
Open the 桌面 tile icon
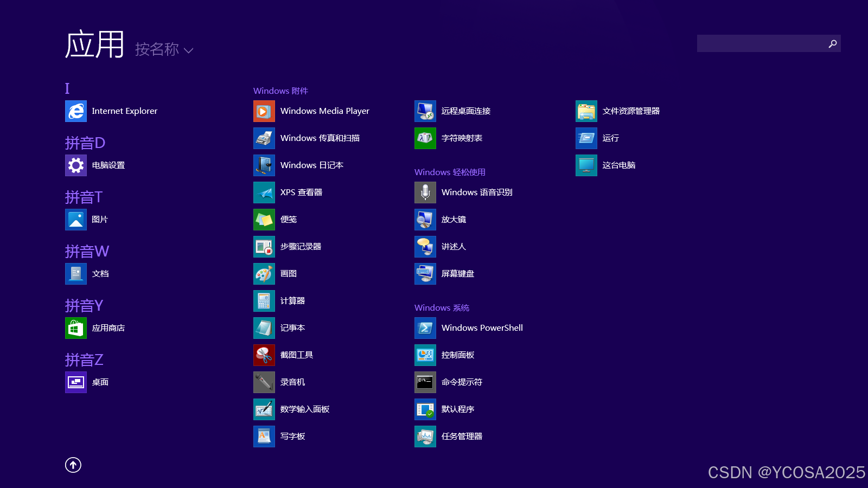coord(76,382)
